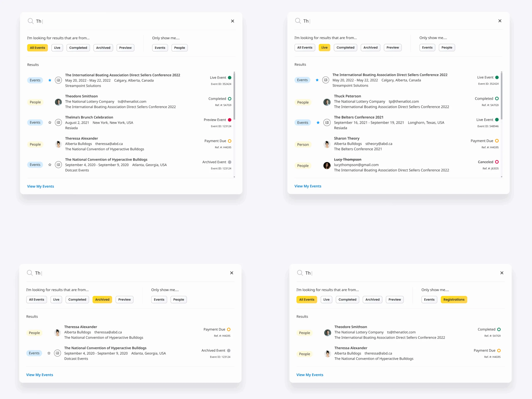532x399 pixels.
Task: Toggle the highlighted Registrations filter chip
Action: coord(454,299)
